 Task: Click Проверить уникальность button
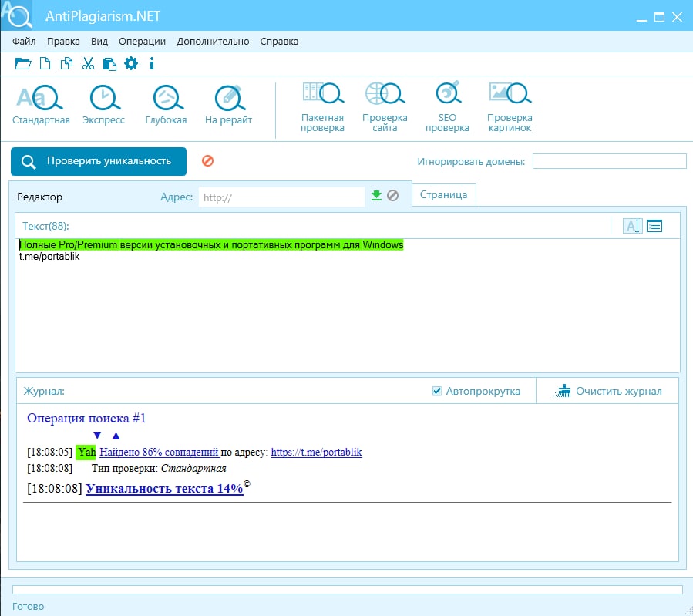click(x=99, y=161)
